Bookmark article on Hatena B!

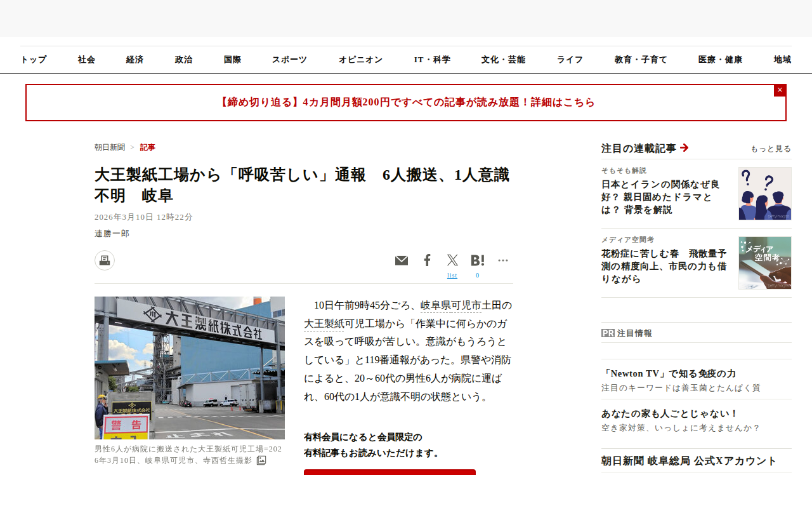(478, 260)
